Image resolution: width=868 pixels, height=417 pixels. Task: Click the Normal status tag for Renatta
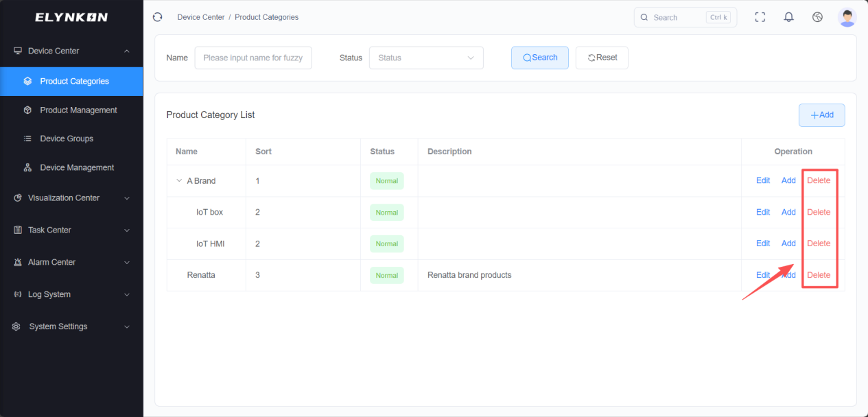(387, 276)
